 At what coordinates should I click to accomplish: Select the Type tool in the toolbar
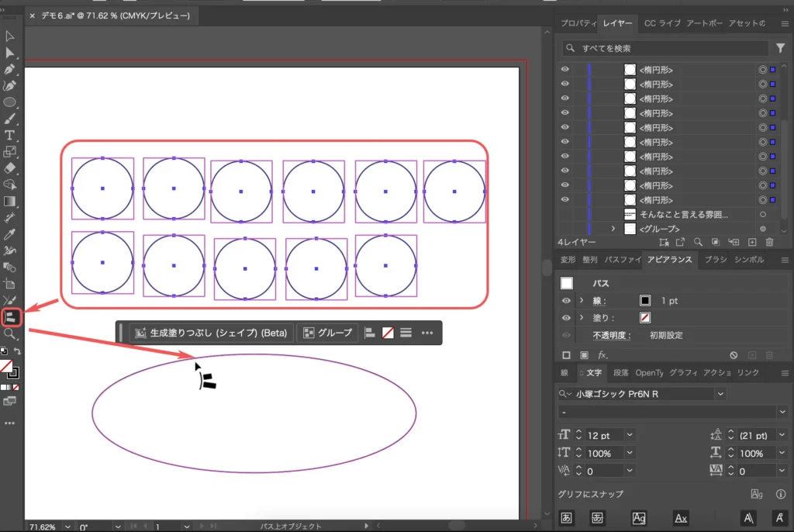(10, 135)
